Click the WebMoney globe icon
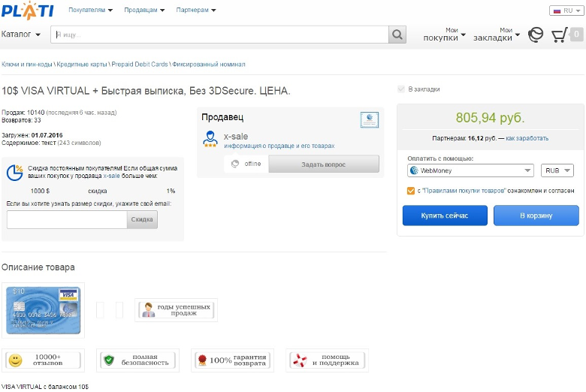Viewport: 586px width, 392px height. 414,170
